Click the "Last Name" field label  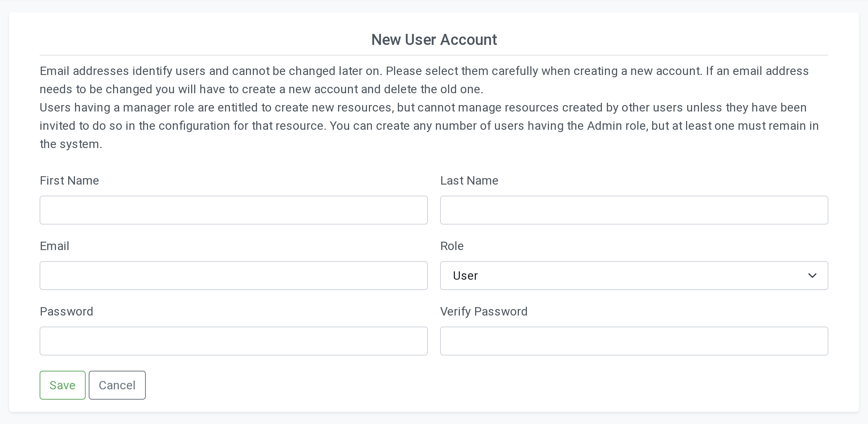click(x=469, y=180)
